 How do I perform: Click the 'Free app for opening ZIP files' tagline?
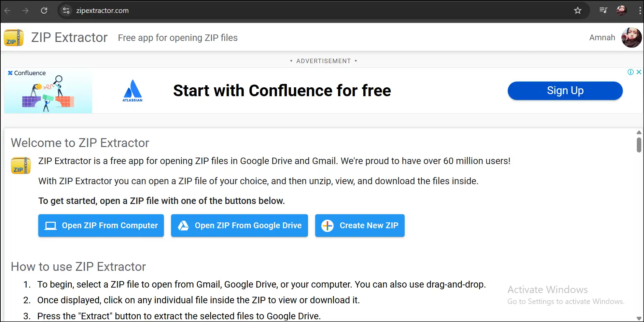178,38
